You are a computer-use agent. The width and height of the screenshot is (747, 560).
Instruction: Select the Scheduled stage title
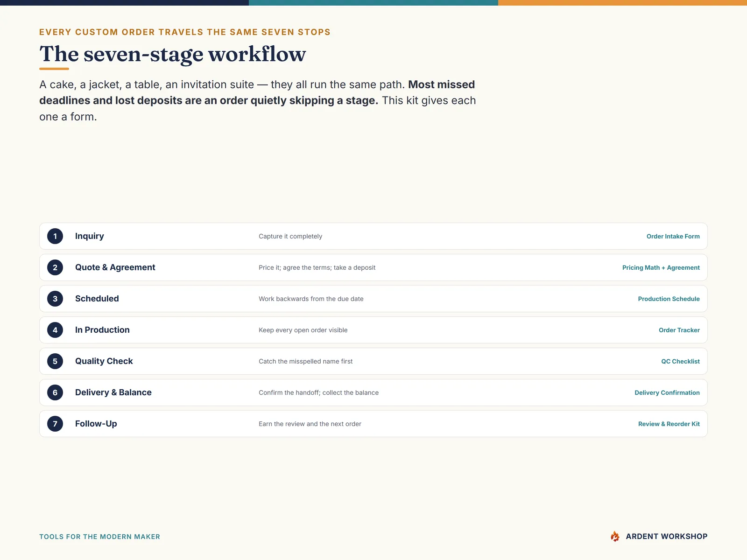click(97, 299)
